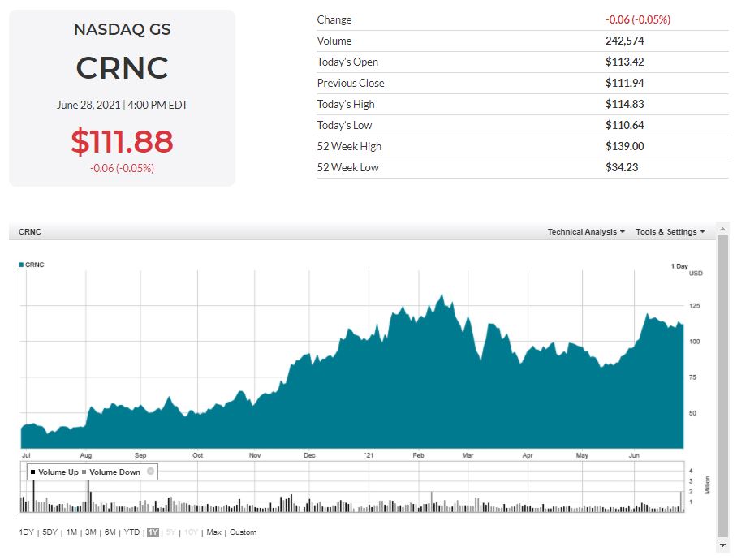Image resolution: width=737 pixels, height=560 pixels.
Task: Click the black Volume Up legend marker
Action: pos(33,472)
